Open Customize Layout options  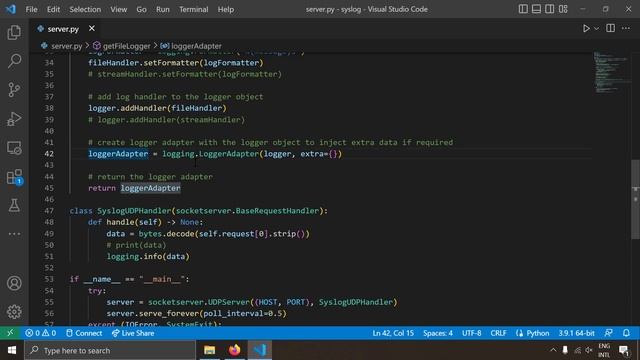(x=563, y=9)
